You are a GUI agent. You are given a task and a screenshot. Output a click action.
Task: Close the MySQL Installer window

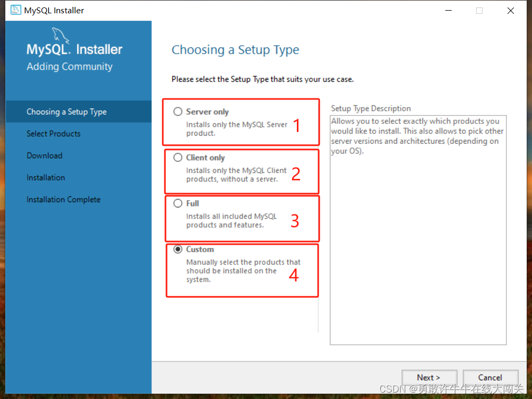pos(511,11)
